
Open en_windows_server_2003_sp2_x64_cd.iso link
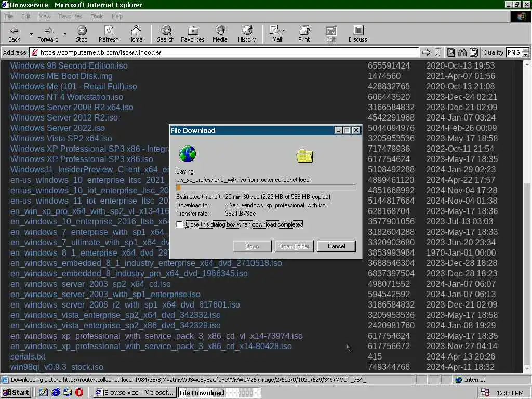coord(90,284)
